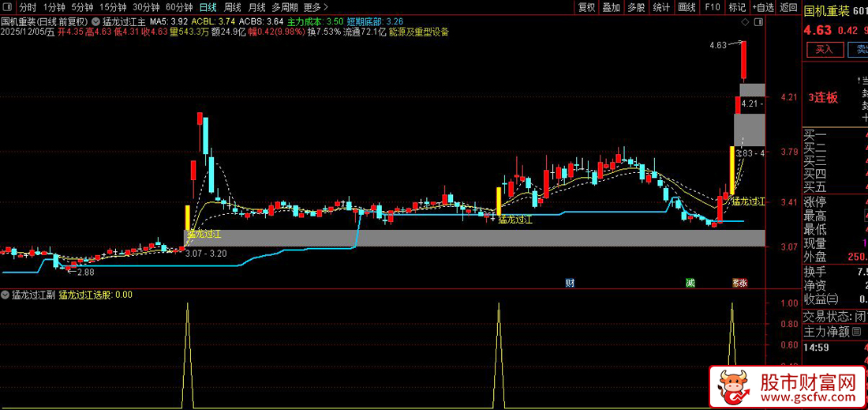Click the 国机重装(日线 前复权) chart title

point(45,21)
